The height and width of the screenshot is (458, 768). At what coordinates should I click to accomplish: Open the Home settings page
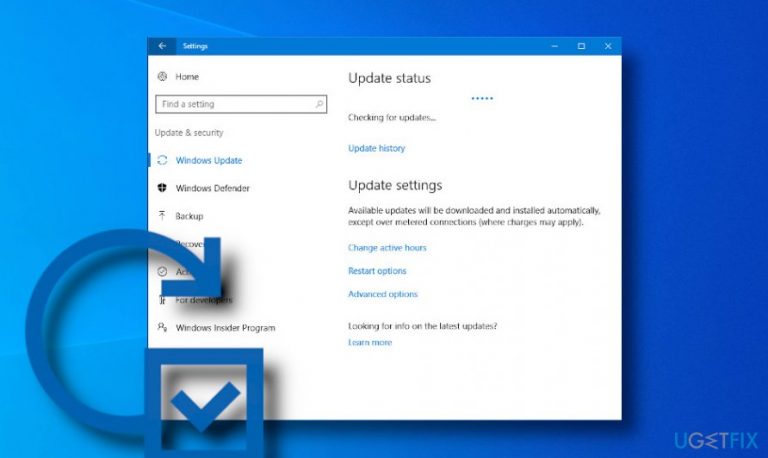[x=187, y=77]
